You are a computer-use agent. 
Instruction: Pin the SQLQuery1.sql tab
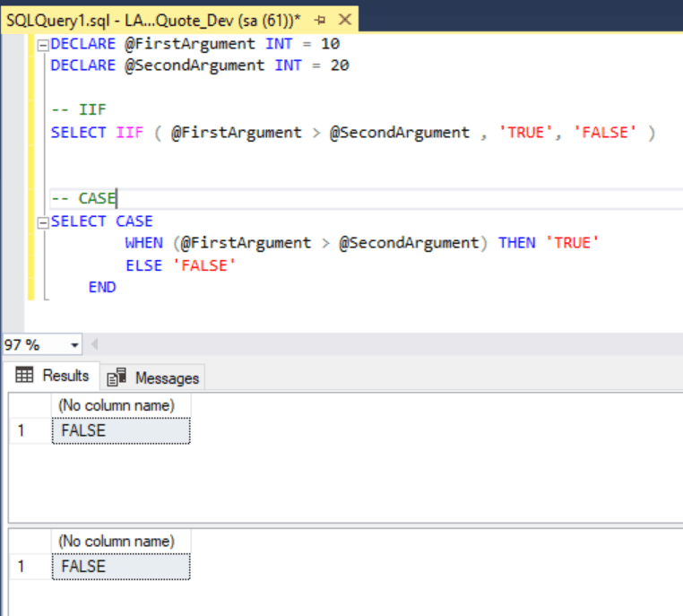(320, 20)
